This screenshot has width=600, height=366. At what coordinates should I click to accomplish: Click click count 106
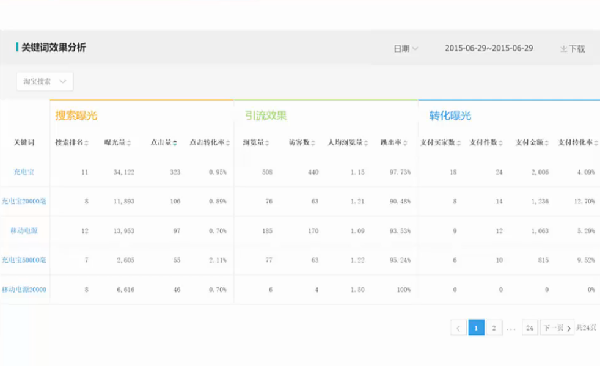click(175, 201)
